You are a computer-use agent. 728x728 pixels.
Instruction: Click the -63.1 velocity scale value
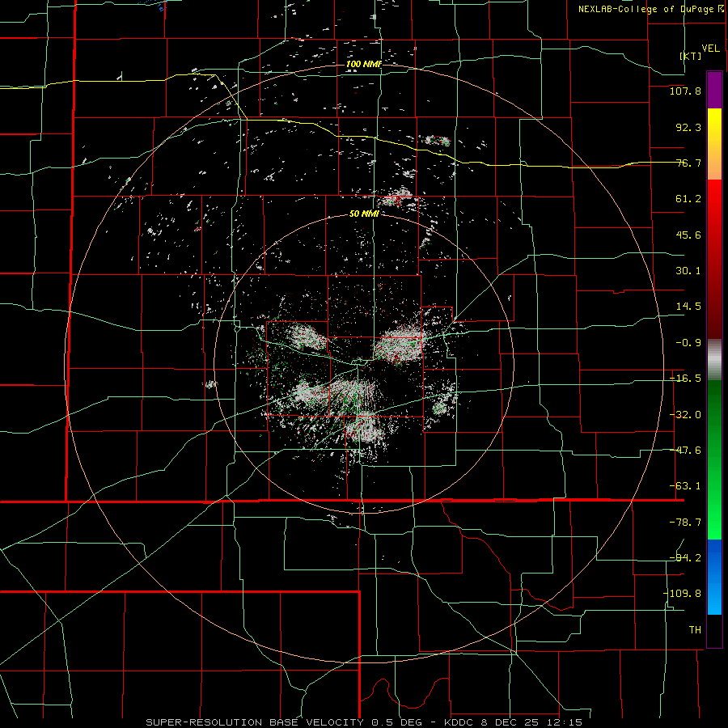[685, 486]
